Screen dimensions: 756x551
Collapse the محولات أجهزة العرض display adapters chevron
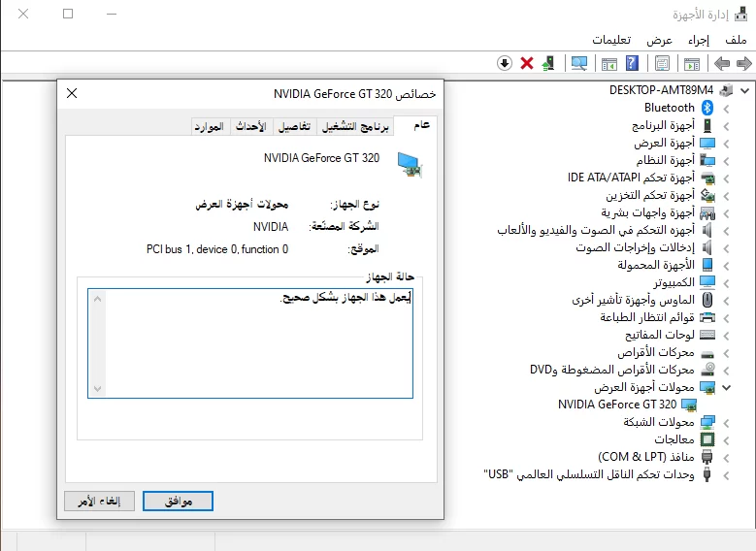coord(727,387)
